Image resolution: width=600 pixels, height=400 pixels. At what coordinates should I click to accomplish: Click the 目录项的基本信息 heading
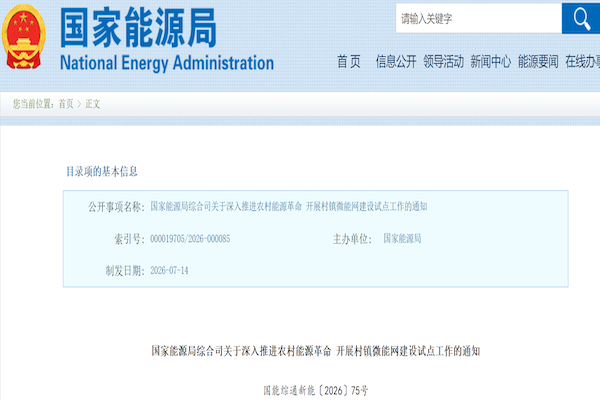click(x=102, y=171)
